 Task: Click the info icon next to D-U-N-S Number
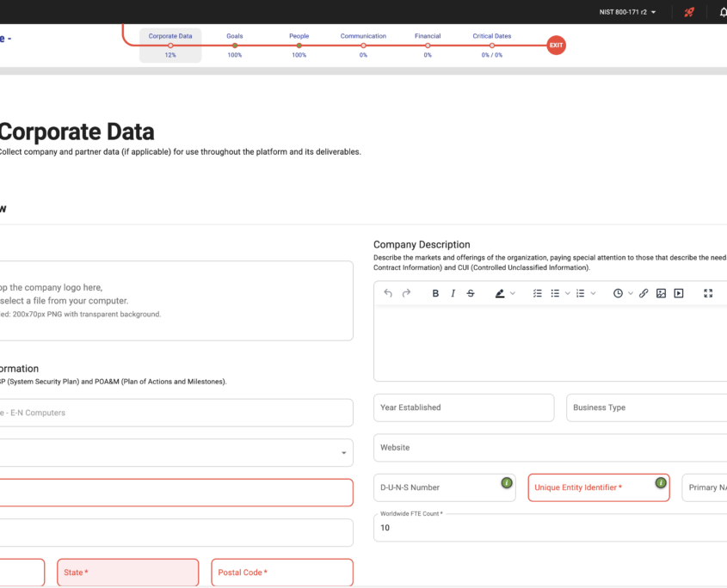[x=507, y=484]
